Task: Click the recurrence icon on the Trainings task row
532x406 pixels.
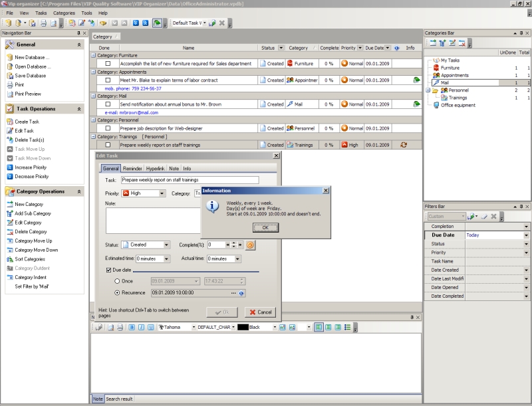Action: coord(403,144)
